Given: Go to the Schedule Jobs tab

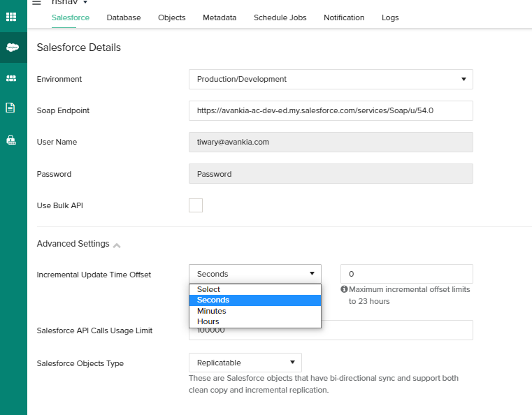Looking at the screenshot, I should (280, 17).
